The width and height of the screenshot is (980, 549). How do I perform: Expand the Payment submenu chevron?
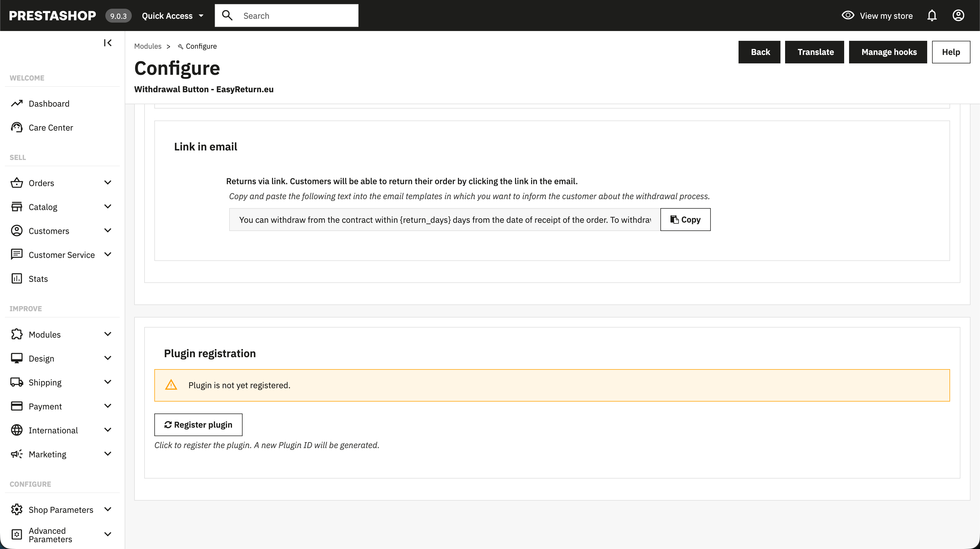click(x=108, y=406)
